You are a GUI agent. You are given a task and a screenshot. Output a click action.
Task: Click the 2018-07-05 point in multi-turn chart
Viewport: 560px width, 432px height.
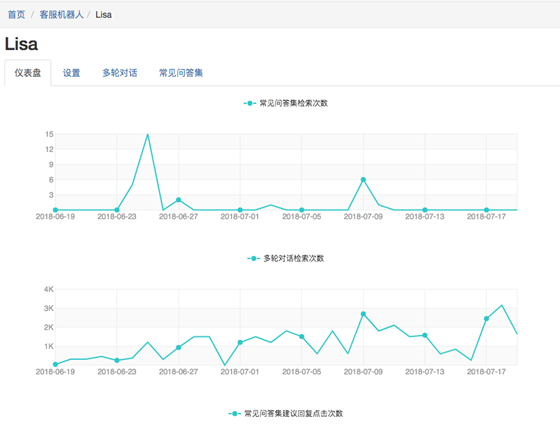pos(302,336)
